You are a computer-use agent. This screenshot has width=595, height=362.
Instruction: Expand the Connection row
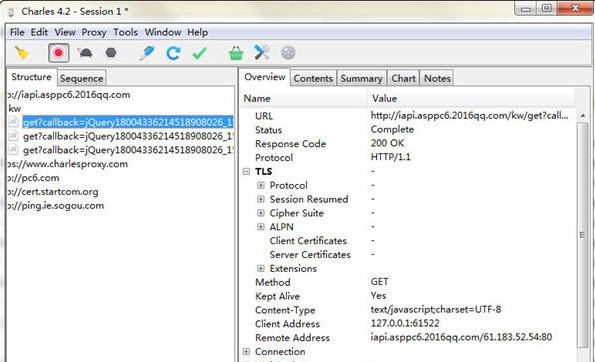[246, 351]
